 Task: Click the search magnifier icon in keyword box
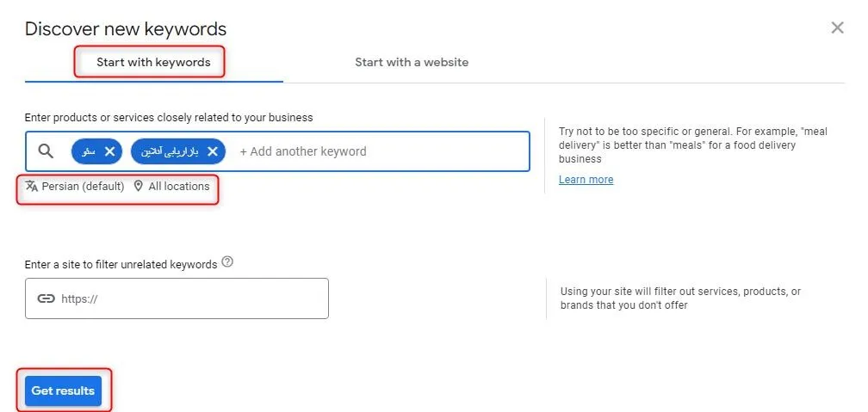point(46,151)
